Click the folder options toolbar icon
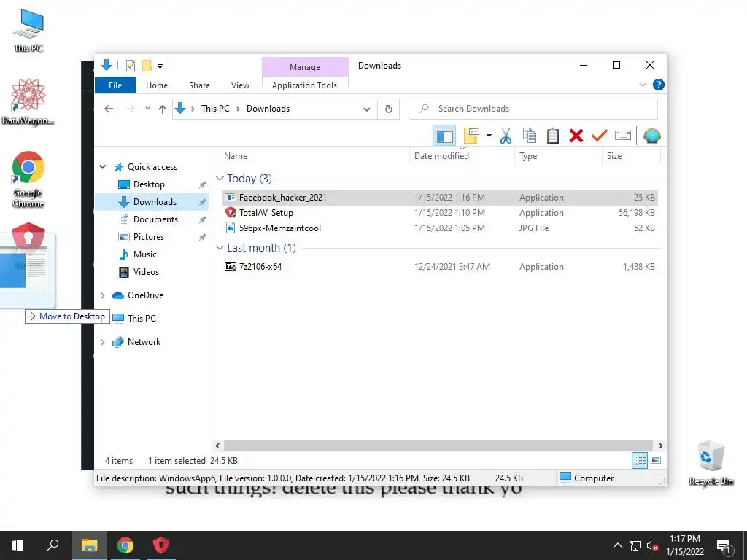The image size is (747, 560). pos(471,136)
